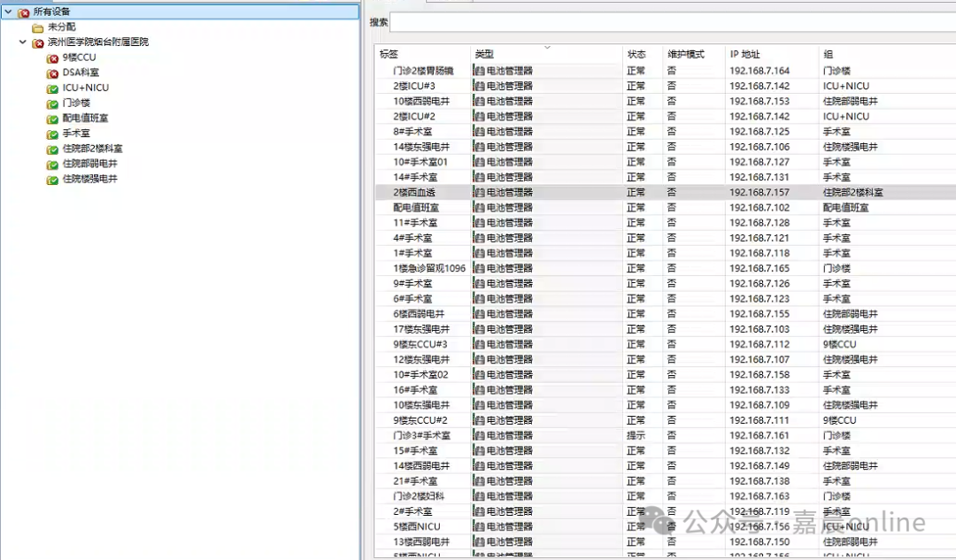The image size is (956, 560).
Task: Select the 9楼东CCU#3 device row
Action: coord(420,344)
